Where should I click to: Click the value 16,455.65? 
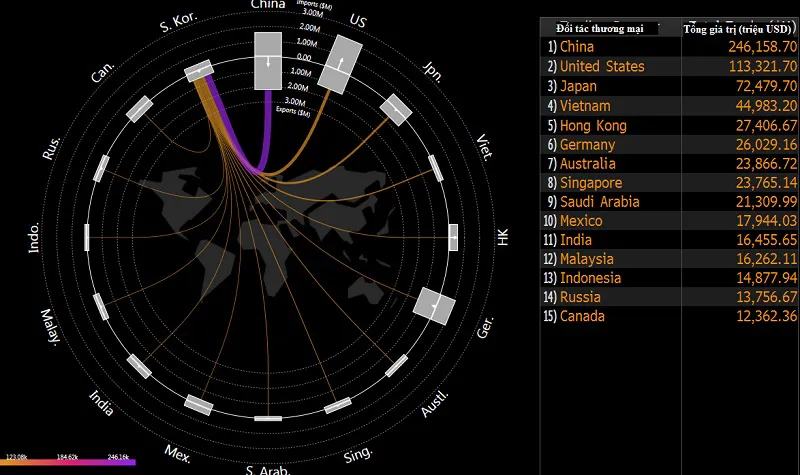(766, 240)
